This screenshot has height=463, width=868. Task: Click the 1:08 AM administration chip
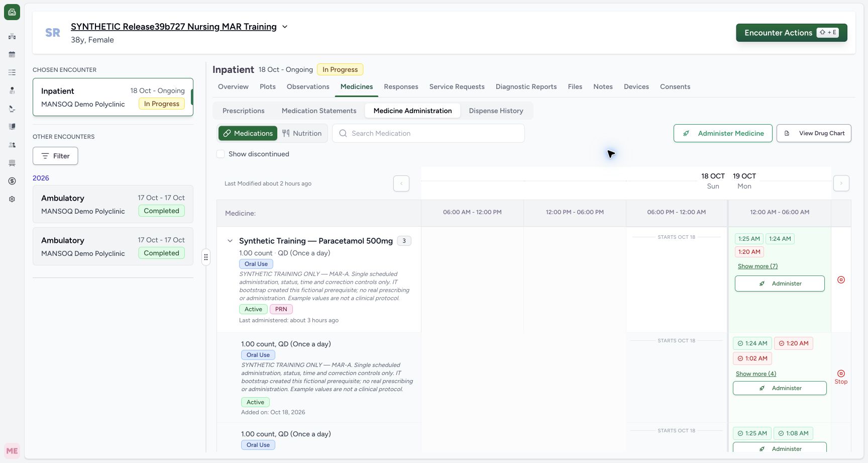(793, 433)
